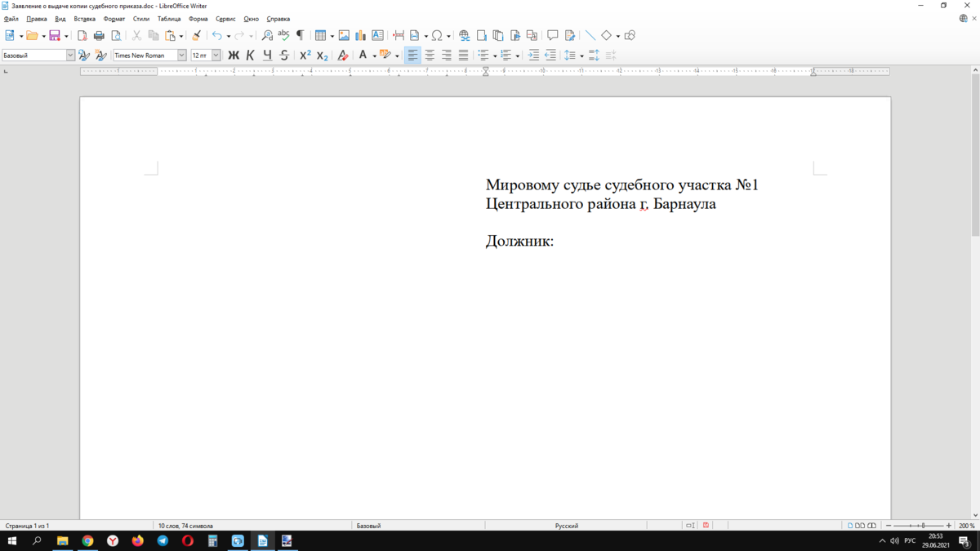
Task: Increase indent
Action: click(x=533, y=56)
